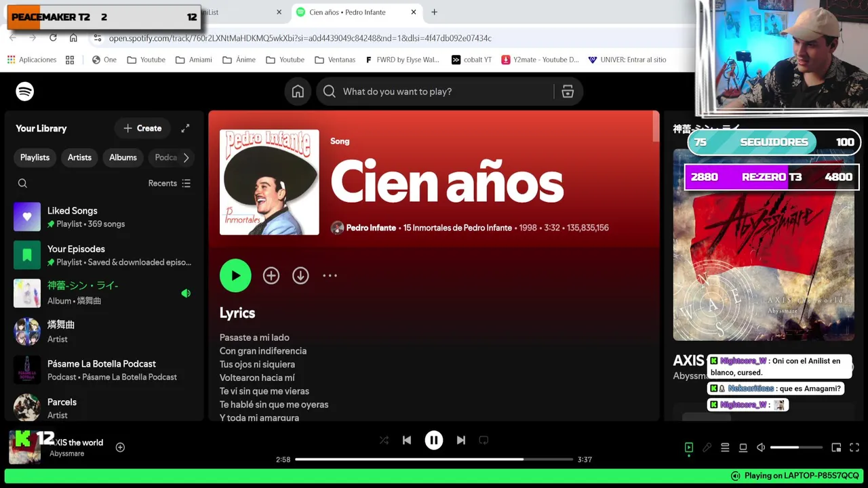Open the 'UNIVER: Entrar al sitio' bookmark
The image size is (868, 488).
627,60
